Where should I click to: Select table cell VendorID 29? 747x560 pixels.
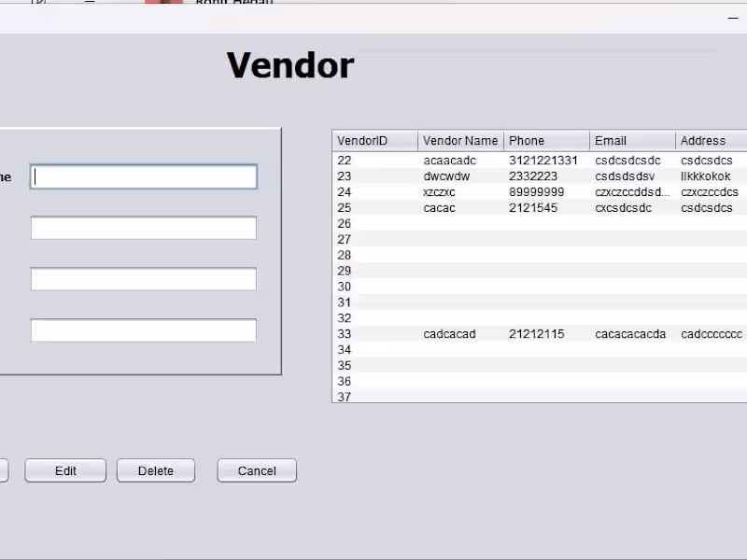pyautogui.click(x=375, y=271)
